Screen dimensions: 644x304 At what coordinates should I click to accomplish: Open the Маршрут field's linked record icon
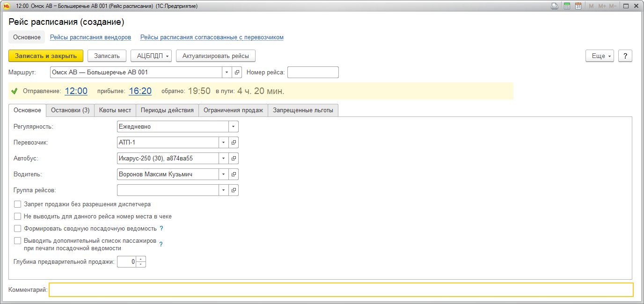237,72
